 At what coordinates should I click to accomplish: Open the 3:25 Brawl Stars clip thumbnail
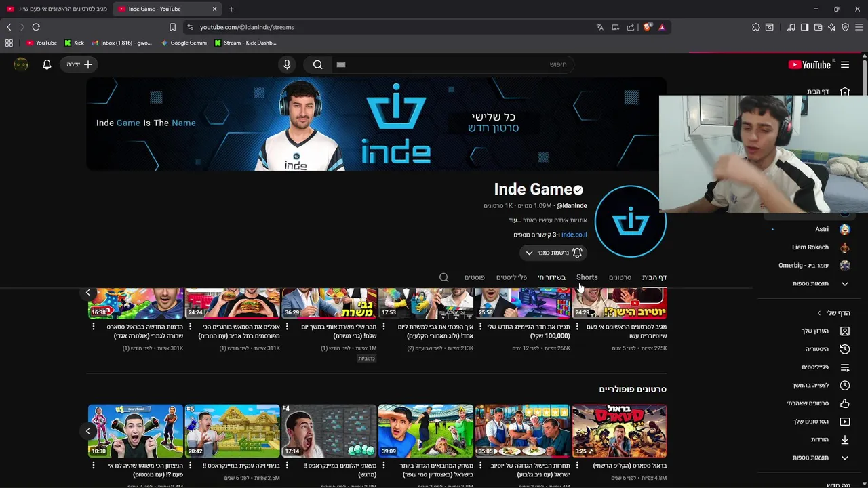(619, 431)
